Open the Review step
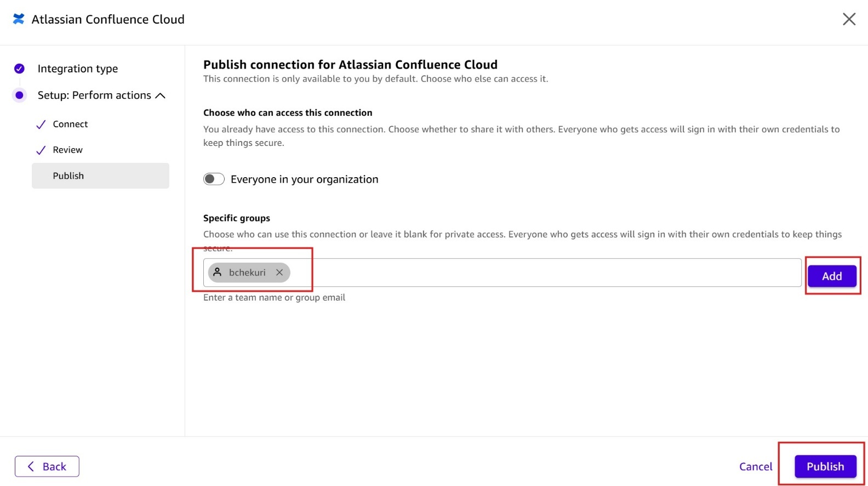868x486 pixels. pyautogui.click(x=67, y=150)
